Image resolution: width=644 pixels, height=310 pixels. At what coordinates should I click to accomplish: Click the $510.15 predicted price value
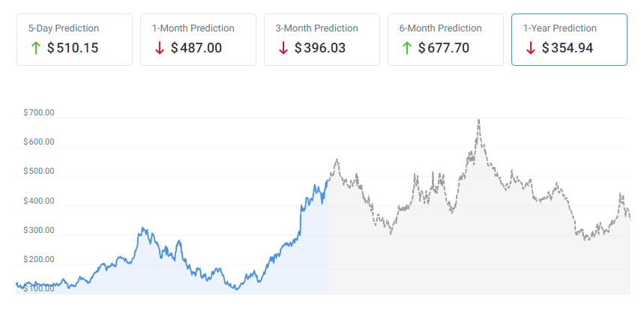[73, 48]
